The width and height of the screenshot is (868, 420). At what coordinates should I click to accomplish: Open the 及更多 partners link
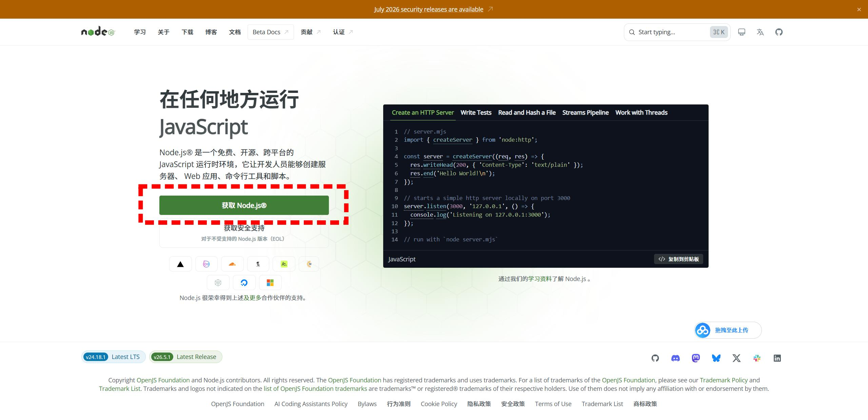coord(253,298)
